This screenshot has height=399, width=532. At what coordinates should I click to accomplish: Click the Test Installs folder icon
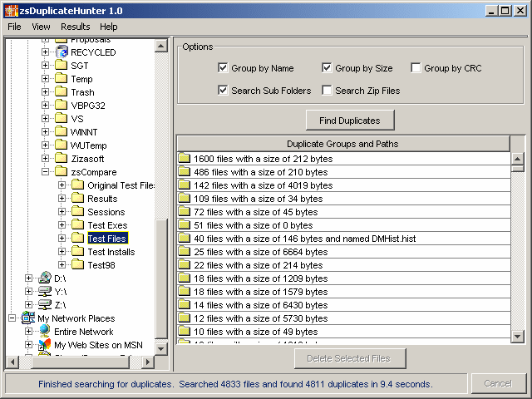coord(77,251)
